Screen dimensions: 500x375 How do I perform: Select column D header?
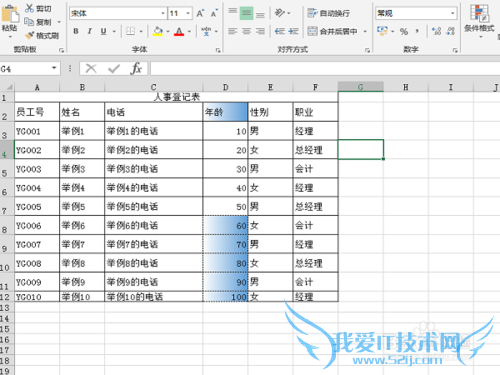(226, 87)
